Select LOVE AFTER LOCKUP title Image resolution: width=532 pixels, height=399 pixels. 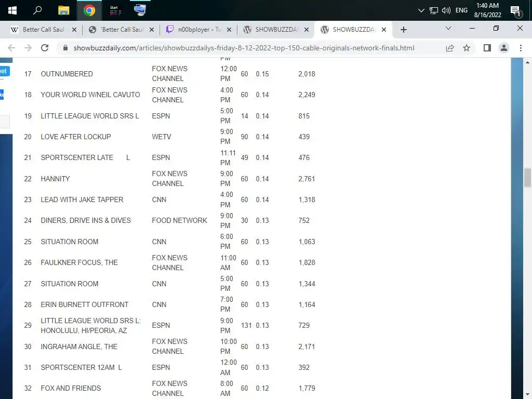[x=76, y=137]
